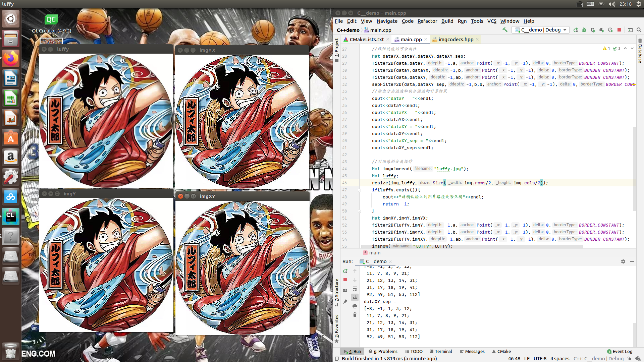644x362 pixels.
Task: Open Run panel settings gear
Action: pyautogui.click(x=623, y=261)
